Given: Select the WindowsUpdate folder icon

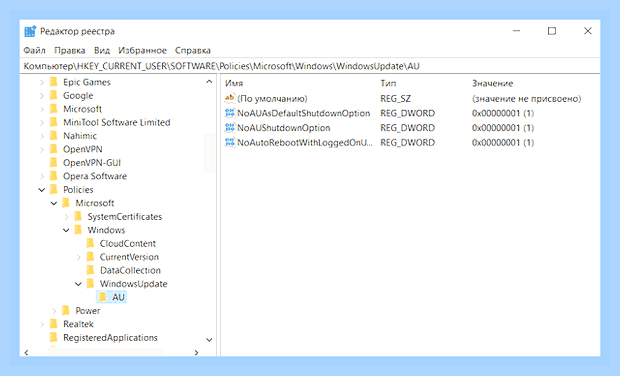Looking at the screenshot, I should [91, 284].
